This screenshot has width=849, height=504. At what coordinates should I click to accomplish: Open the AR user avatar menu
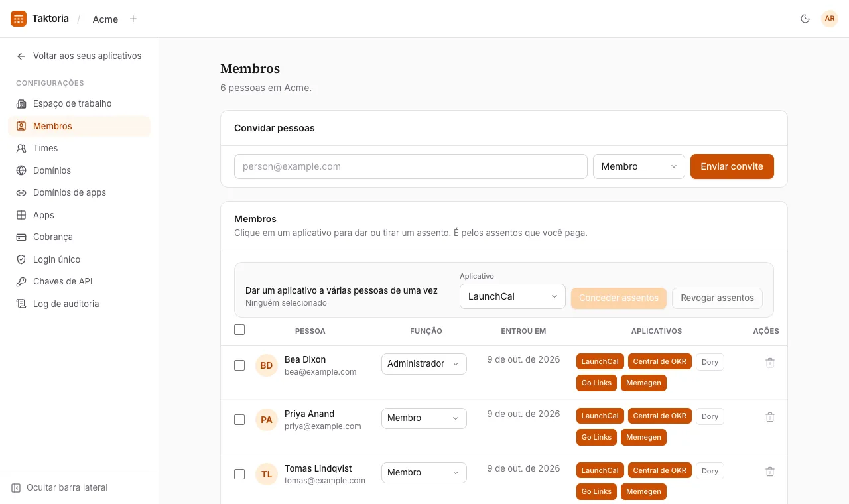coord(830,19)
